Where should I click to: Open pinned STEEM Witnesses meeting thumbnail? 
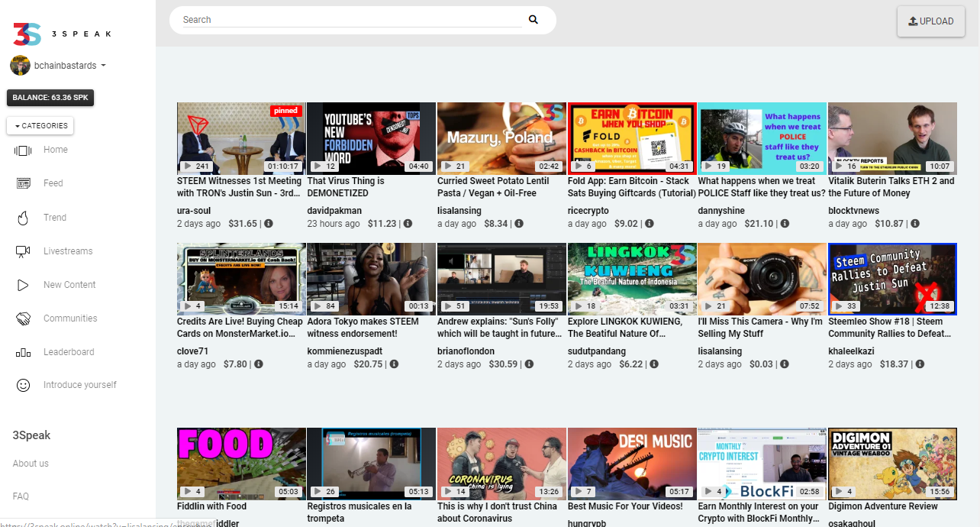tap(241, 138)
